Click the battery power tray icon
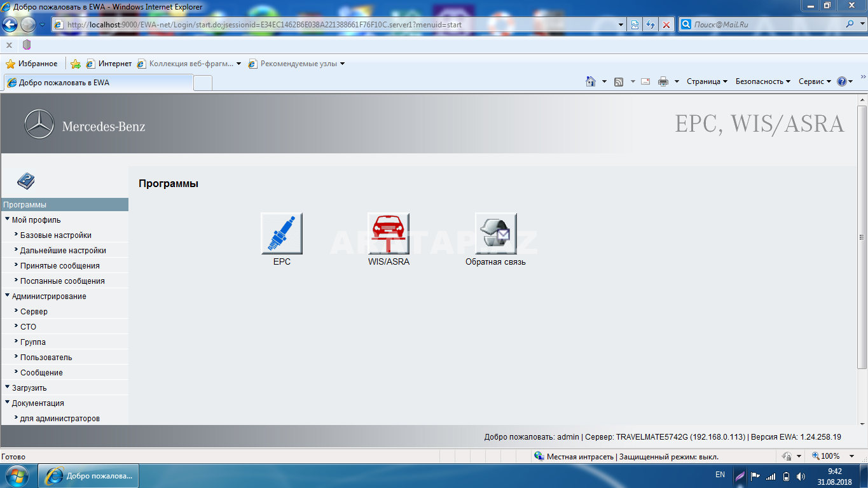 coord(786,476)
